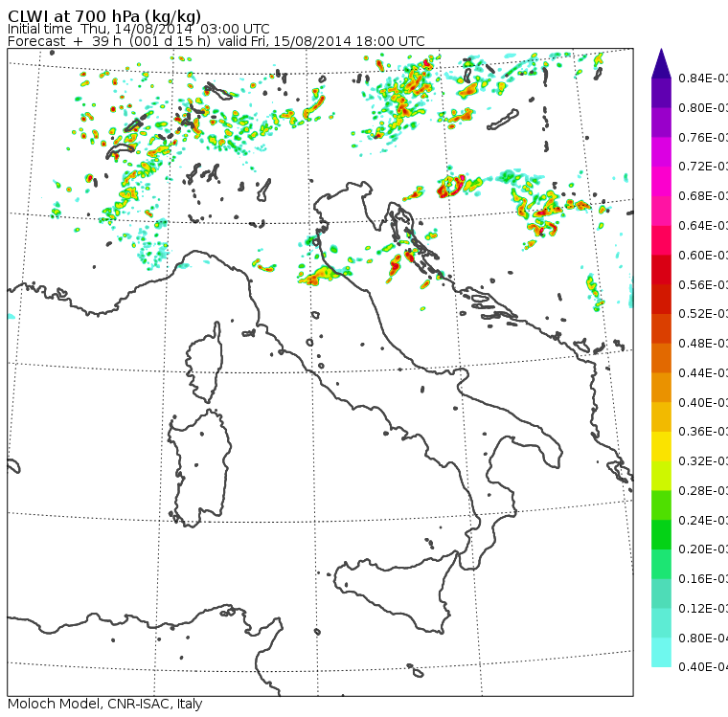Click the 0.32E-03 legend label
This screenshot has width=728, height=717.
click(703, 460)
